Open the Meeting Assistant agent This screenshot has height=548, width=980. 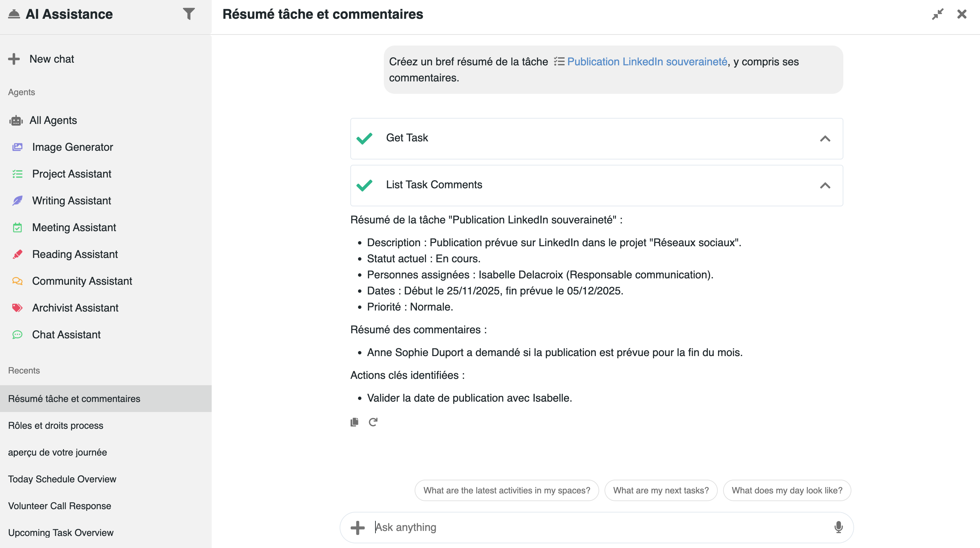pos(74,227)
